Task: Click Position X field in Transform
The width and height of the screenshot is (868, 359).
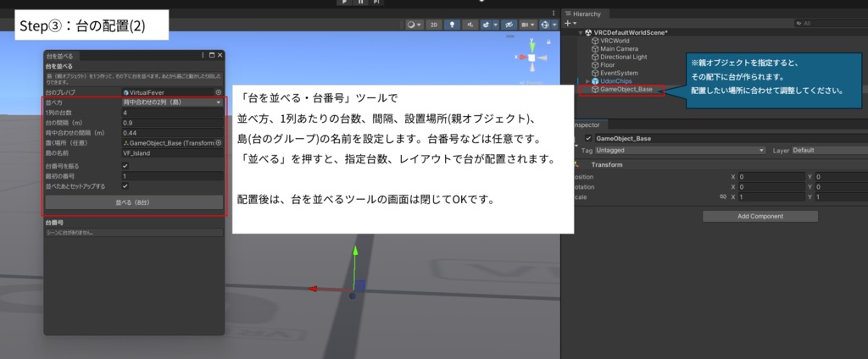Action: point(771,177)
